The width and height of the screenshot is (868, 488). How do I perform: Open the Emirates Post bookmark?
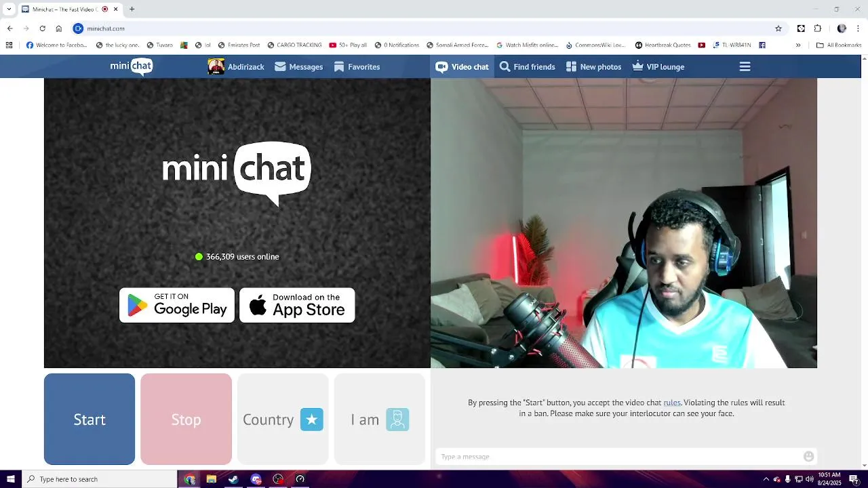(239, 45)
